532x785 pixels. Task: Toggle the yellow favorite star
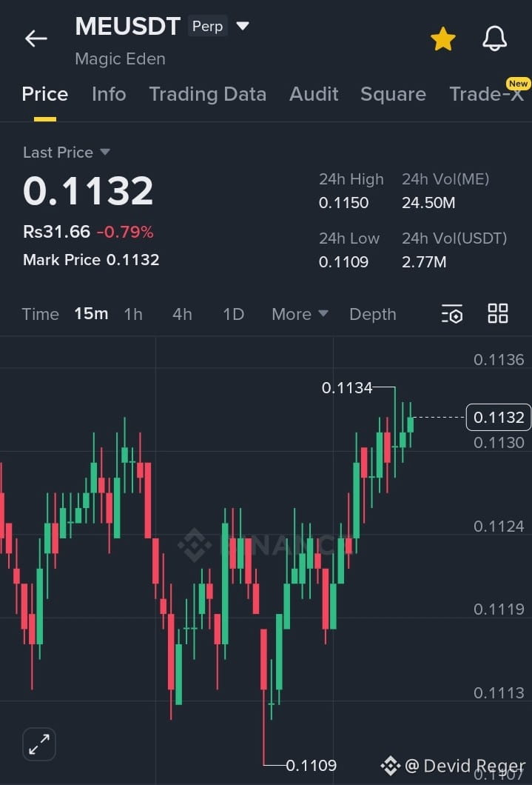[x=442, y=39]
